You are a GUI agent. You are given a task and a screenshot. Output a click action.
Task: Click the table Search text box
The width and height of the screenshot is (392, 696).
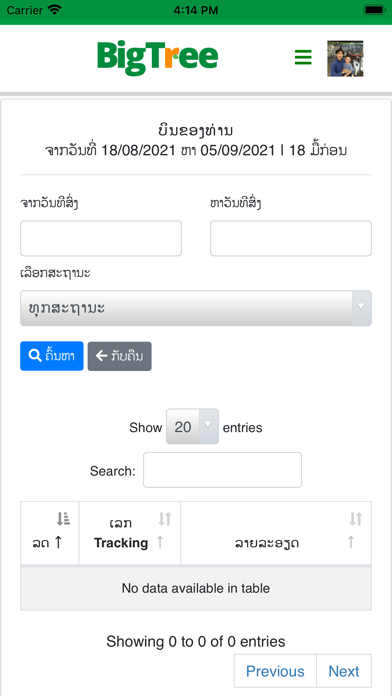(x=222, y=470)
